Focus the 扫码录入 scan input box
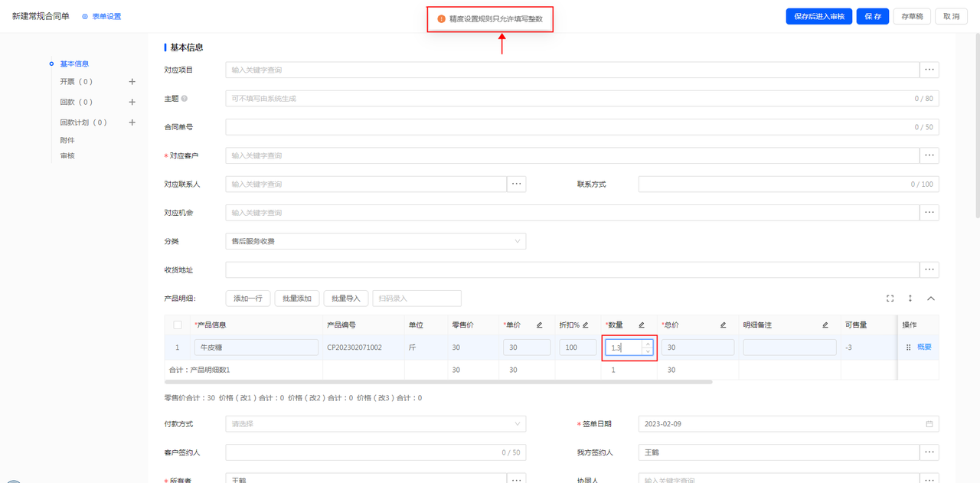 416,299
